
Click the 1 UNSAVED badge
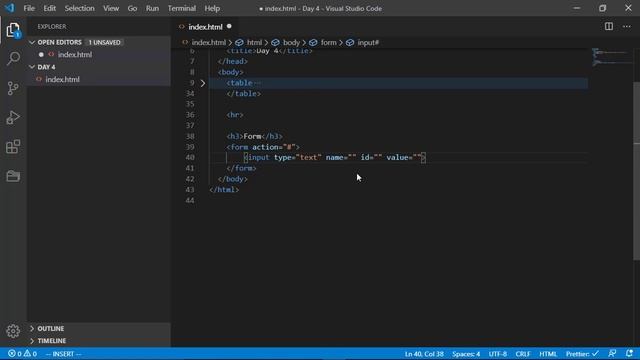tap(104, 42)
